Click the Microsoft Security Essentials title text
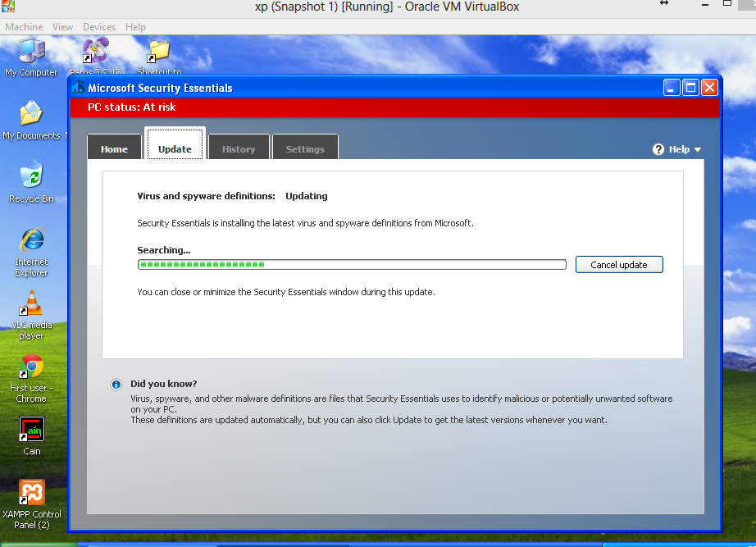The height and width of the screenshot is (547, 756). (x=160, y=89)
